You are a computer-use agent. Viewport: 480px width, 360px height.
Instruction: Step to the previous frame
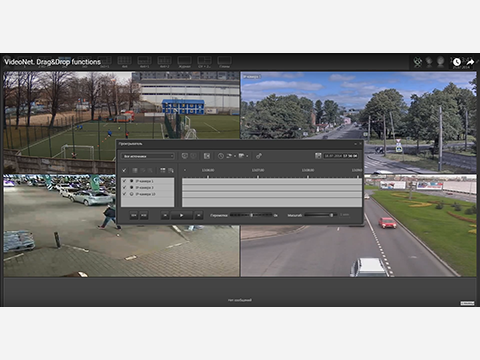tap(165, 215)
